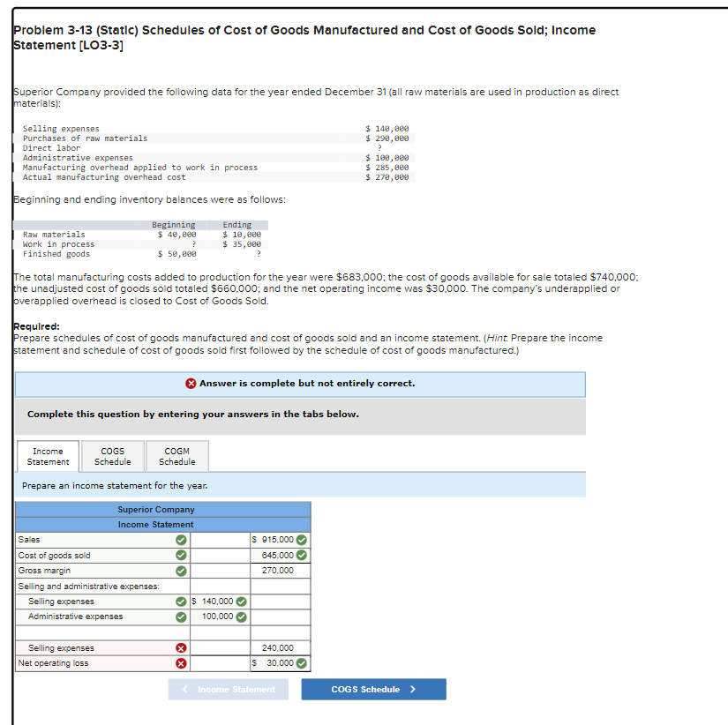The height and width of the screenshot is (725, 728).
Task: Click the green checkmark next to Gross margin
Action: pyautogui.click(x=181, y=571)
